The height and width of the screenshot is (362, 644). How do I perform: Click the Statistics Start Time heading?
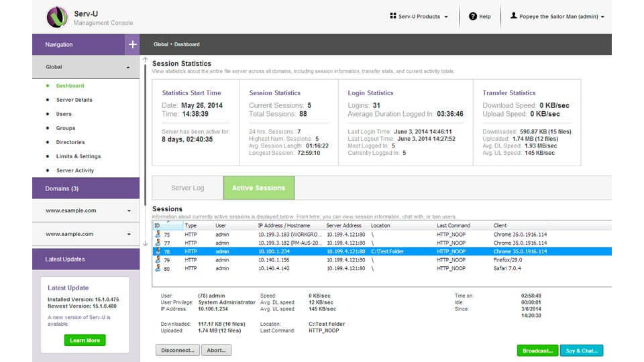(x=191, y=93)
